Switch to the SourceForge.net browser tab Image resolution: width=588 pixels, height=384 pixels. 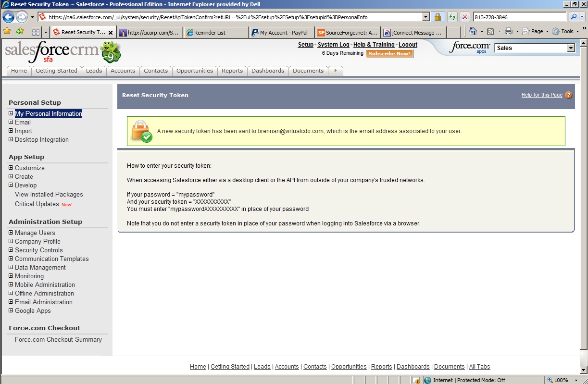point(348,33)
